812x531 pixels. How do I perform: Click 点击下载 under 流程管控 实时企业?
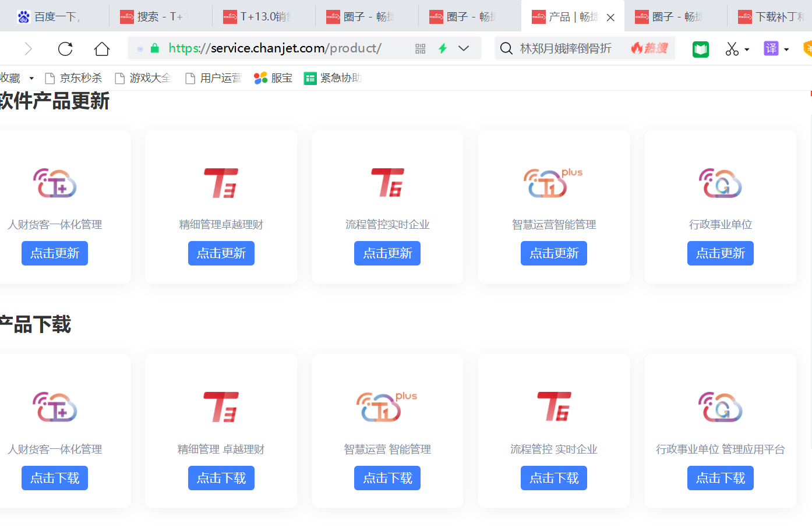coord(554,478)
